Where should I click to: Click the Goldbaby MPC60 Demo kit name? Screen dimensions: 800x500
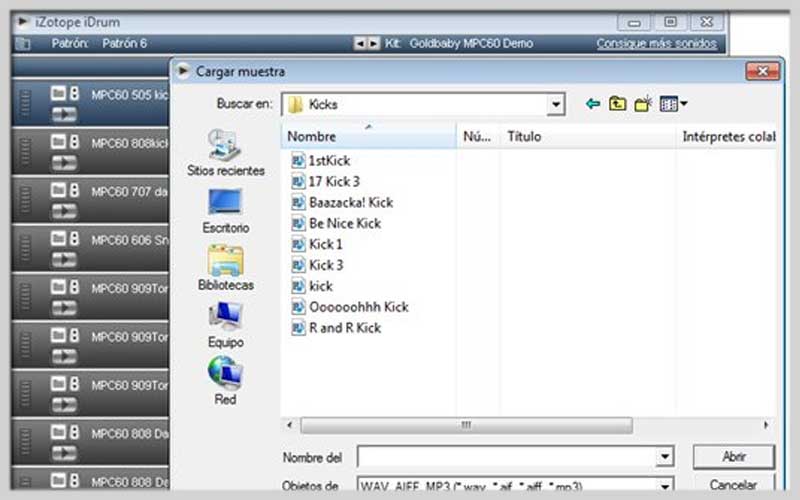pyautogui.click(x=471, y=43)
